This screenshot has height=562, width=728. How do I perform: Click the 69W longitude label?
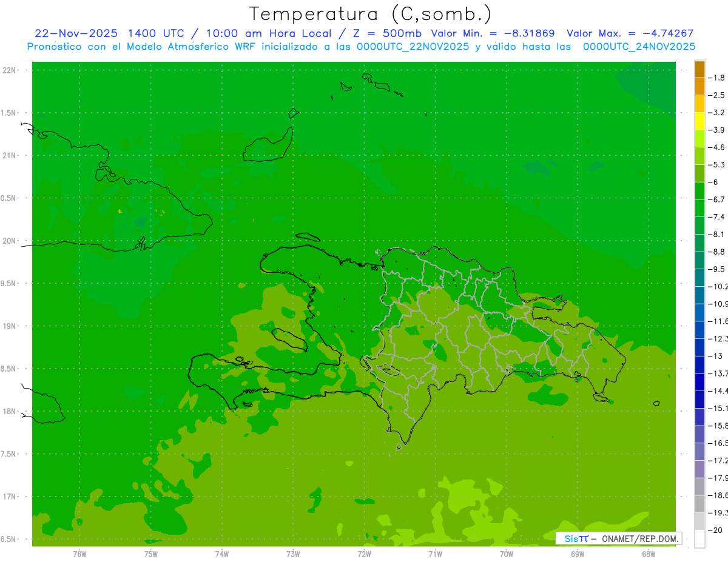coord(578,554)
